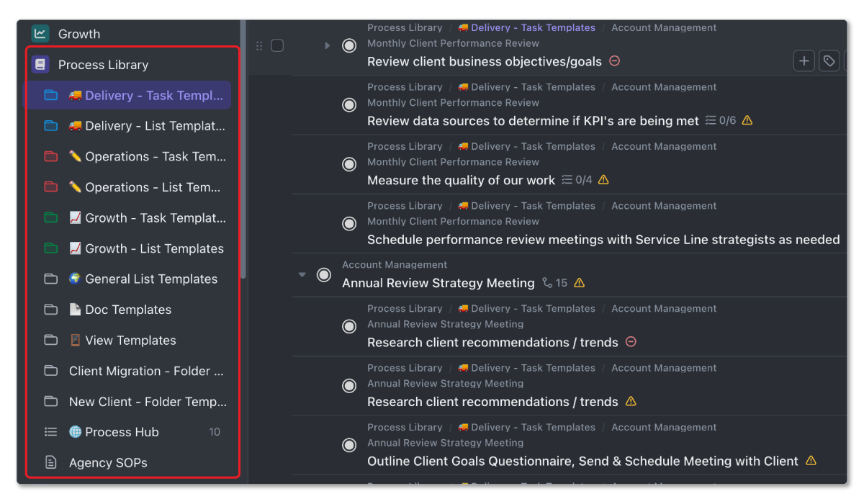This screenshot has width=864, height=504.
Task: Toggle the select-all checkbox in the top toolbar
Action: 277,45
